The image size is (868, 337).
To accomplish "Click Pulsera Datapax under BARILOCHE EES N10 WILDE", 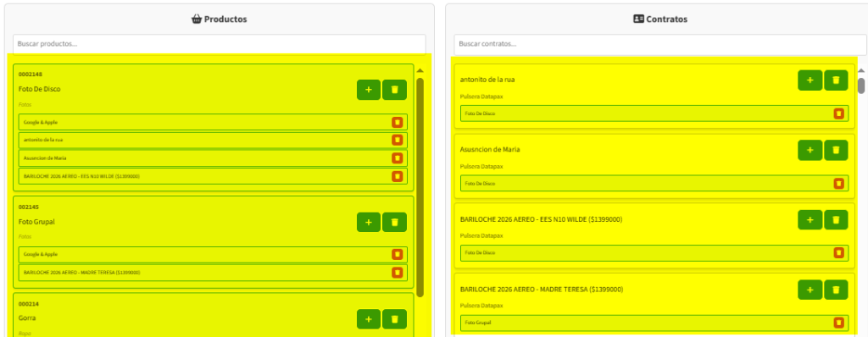I will click(x=481, y=236).
